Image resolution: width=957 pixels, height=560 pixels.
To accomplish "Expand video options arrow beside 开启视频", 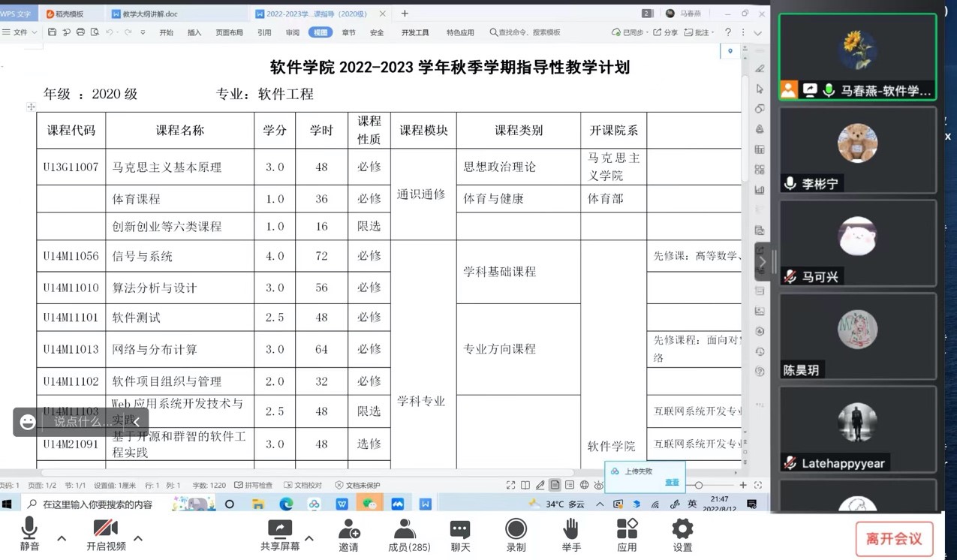I will click(138, 538).
